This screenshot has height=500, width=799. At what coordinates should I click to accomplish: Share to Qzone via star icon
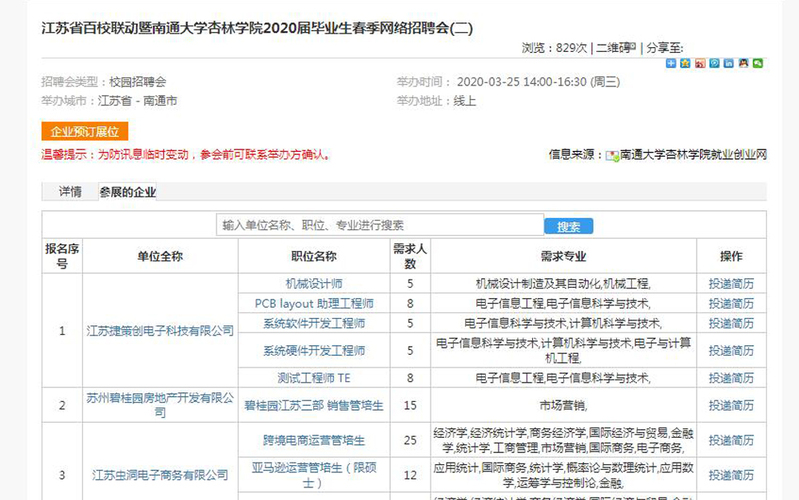pos(685,63)
